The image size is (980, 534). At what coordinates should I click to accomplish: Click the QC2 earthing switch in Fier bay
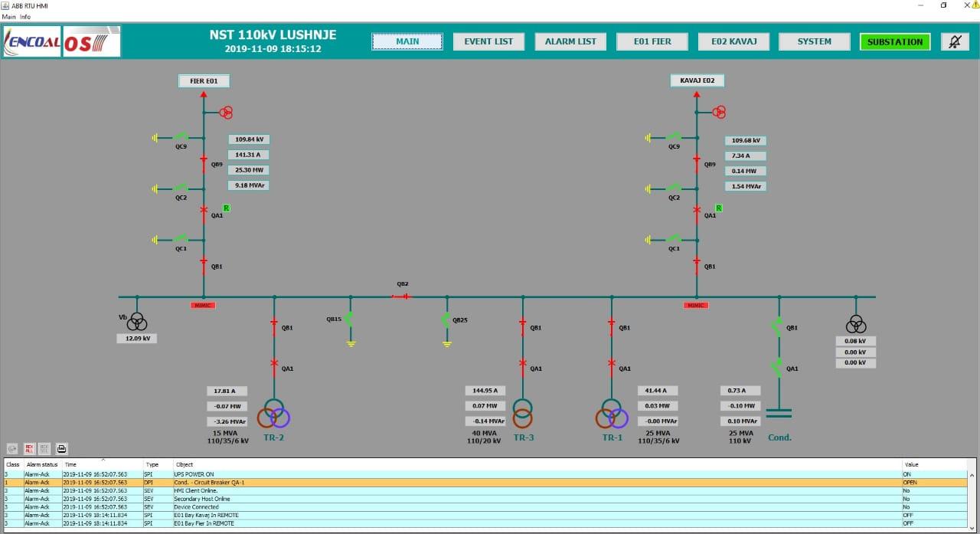[181, 188]
